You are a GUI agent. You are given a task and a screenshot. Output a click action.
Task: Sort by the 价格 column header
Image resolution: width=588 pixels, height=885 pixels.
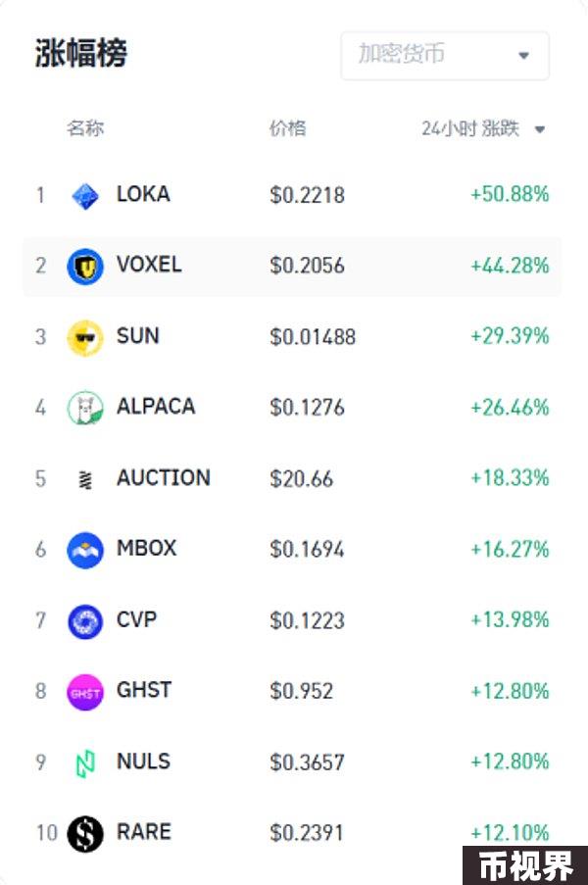pyautogui.click(x=288, y=128)
